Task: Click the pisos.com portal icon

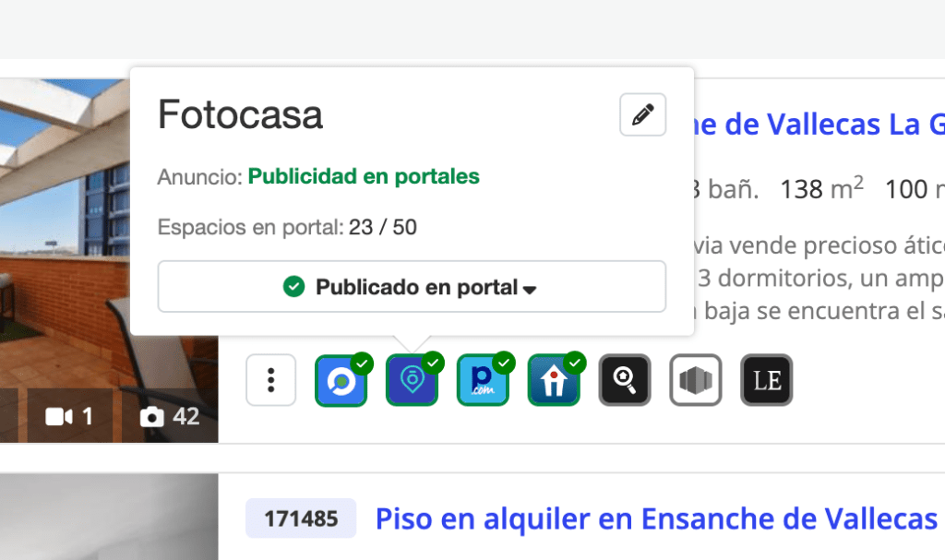Action: point(483,380)
